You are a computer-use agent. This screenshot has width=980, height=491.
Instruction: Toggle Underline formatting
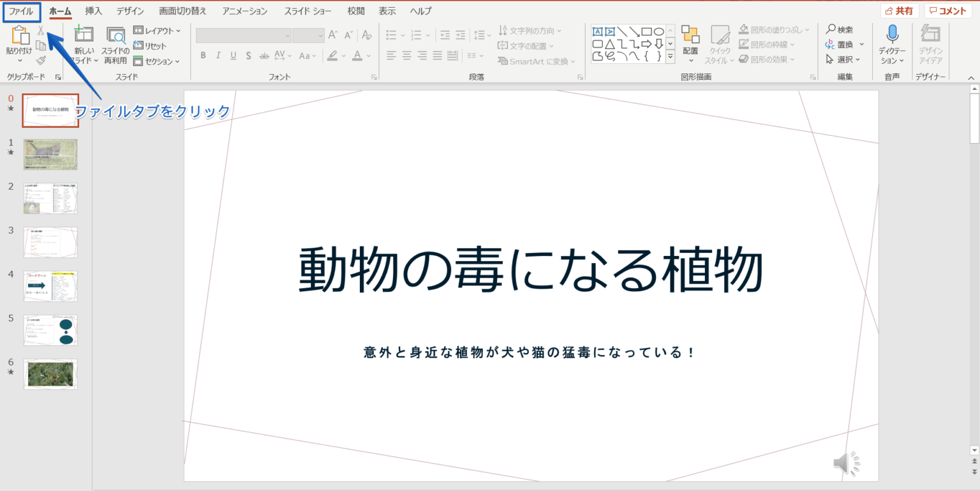click(x=232, y=56)
